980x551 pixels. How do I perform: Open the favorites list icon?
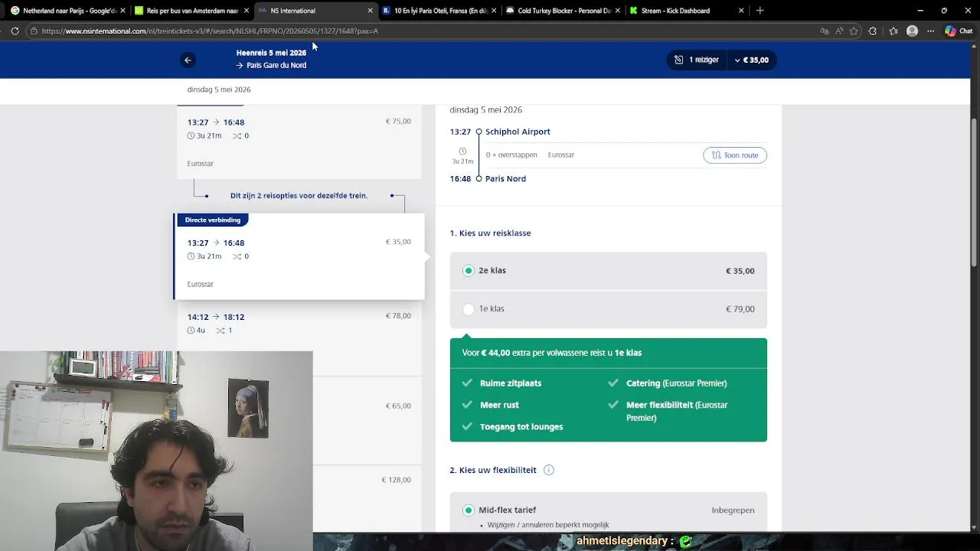893,31
